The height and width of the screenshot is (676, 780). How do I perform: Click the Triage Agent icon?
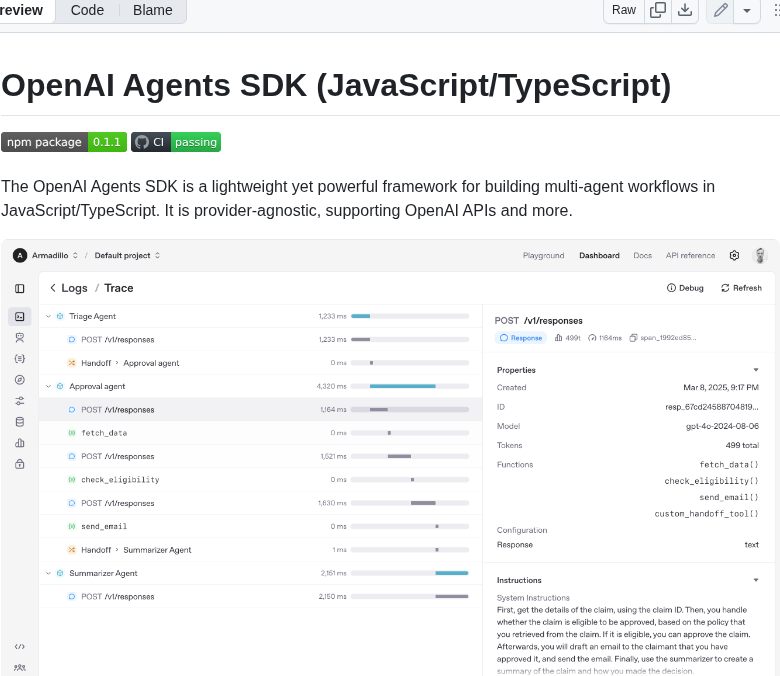60,316
